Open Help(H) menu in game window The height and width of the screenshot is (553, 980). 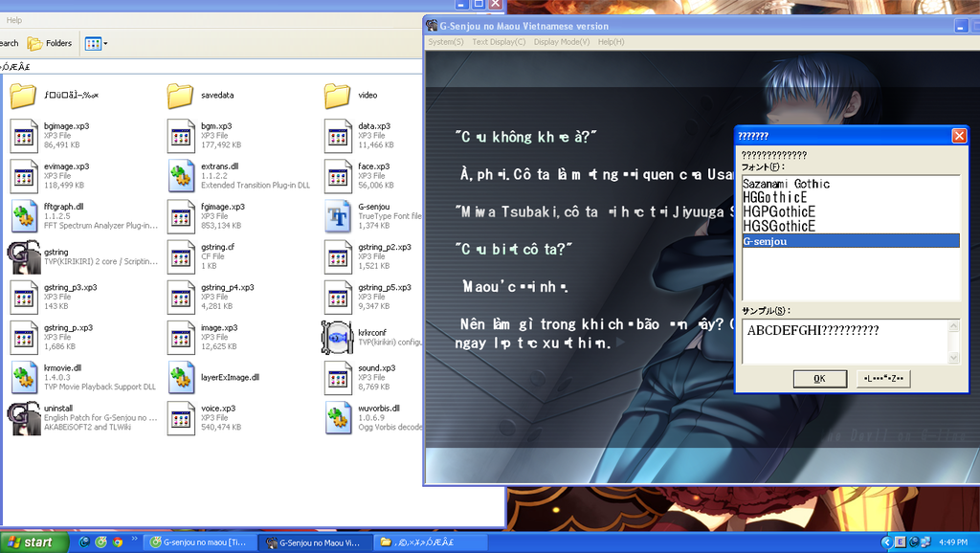(611, 42)
